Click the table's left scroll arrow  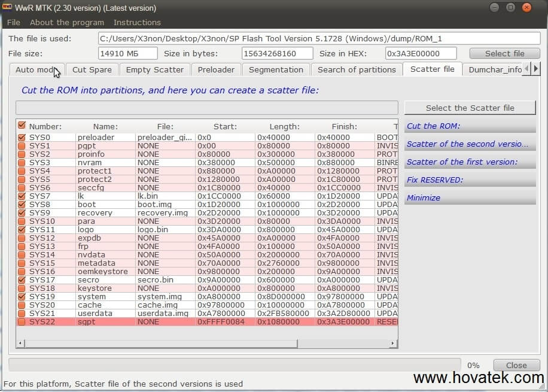20,344
